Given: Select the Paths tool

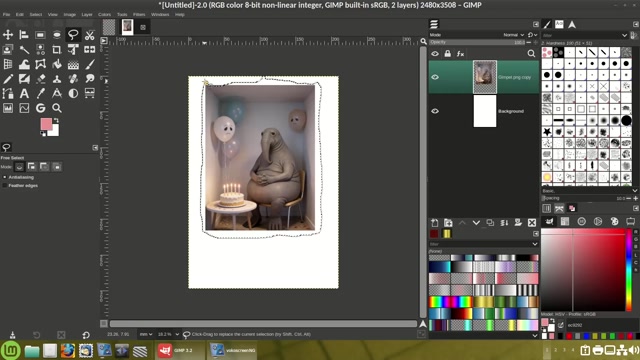Looking at the screenshot, I should (x=8, y=93).
